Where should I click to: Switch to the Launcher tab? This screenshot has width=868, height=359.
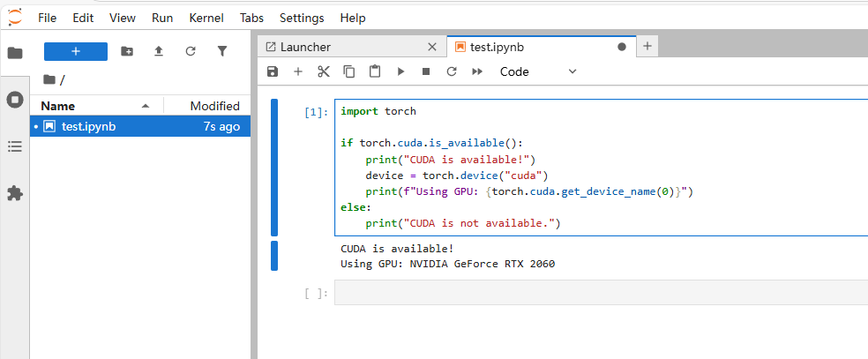(351, 47)
